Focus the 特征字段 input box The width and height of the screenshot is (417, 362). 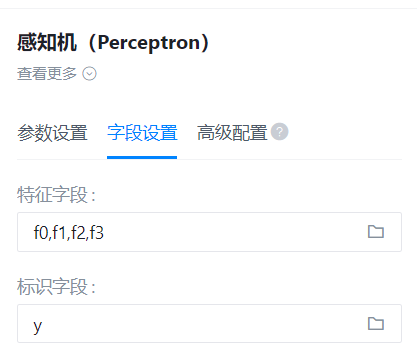pos(209,232)
